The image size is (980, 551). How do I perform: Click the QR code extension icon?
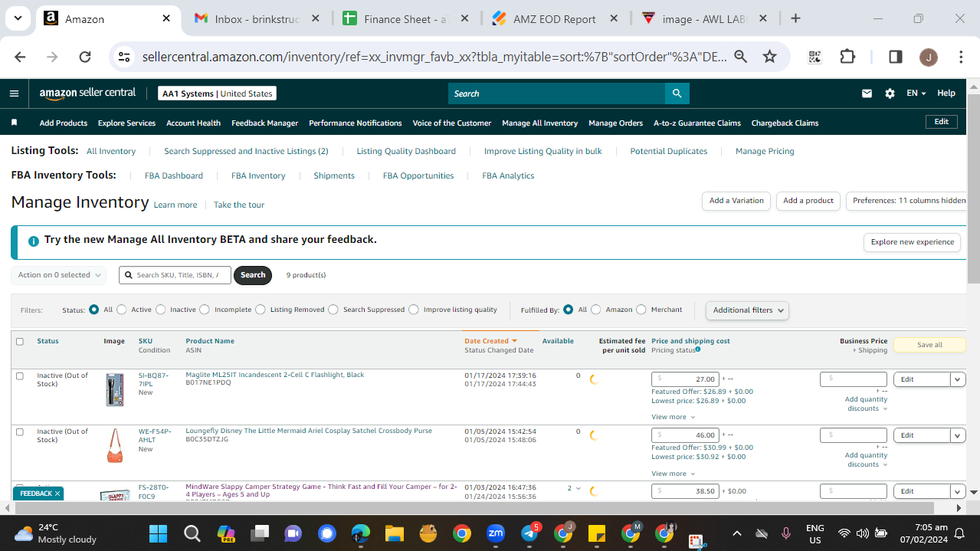tap(814, 57)
